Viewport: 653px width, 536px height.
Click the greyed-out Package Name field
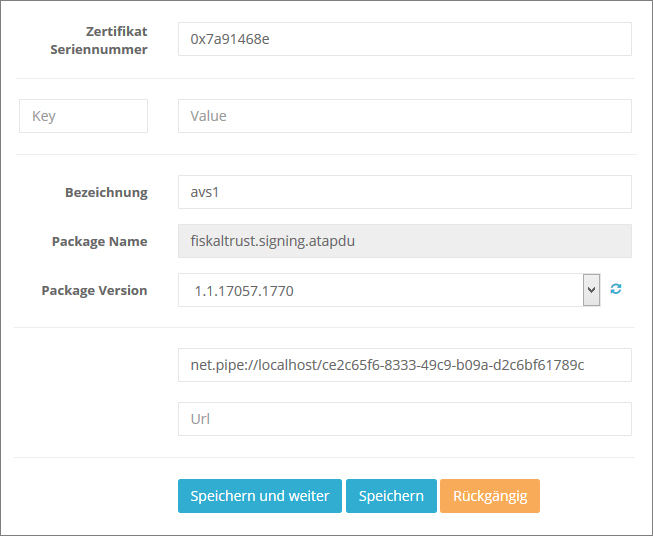click(x=404, y=241)
